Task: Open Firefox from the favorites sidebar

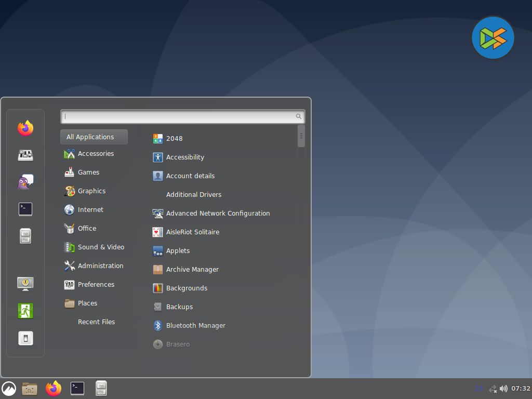Action: tap(25, 128)
